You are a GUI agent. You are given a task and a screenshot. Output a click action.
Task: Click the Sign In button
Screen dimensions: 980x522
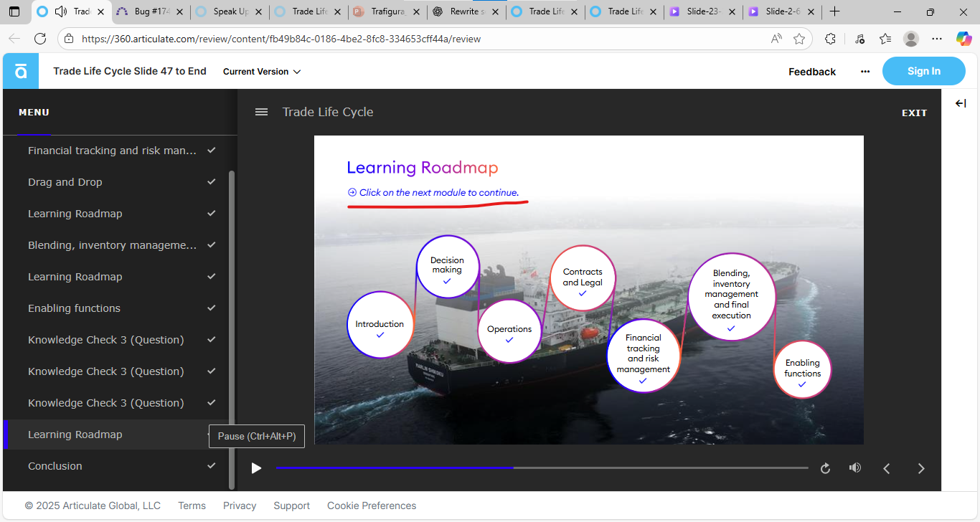(923, 71)
